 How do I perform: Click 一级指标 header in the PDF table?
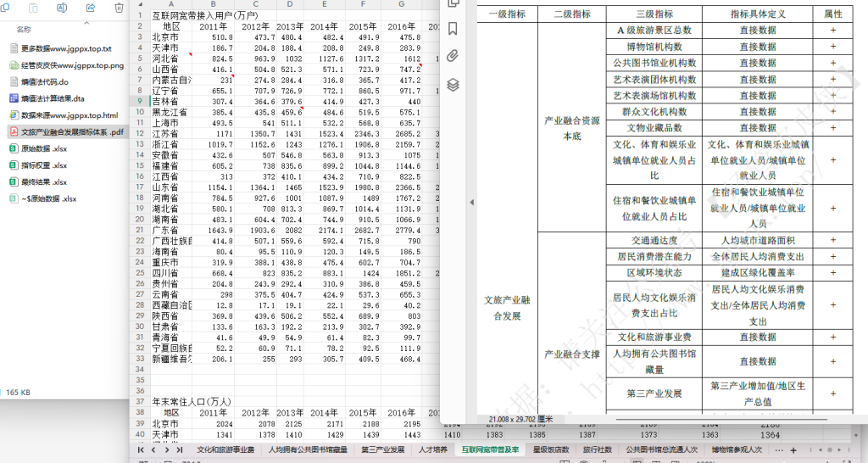[507, 14]
